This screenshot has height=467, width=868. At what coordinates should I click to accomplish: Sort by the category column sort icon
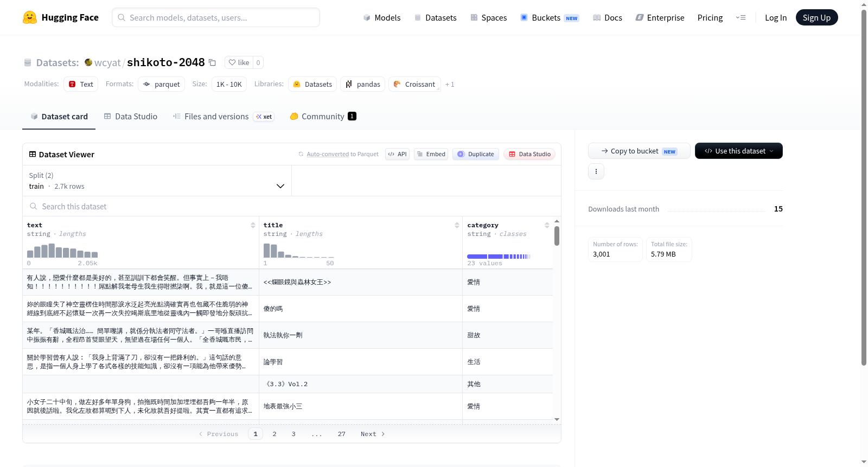(547, 225)
